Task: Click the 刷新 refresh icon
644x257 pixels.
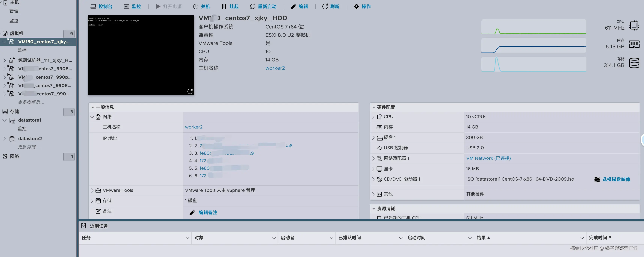Action: coord(325,7)
